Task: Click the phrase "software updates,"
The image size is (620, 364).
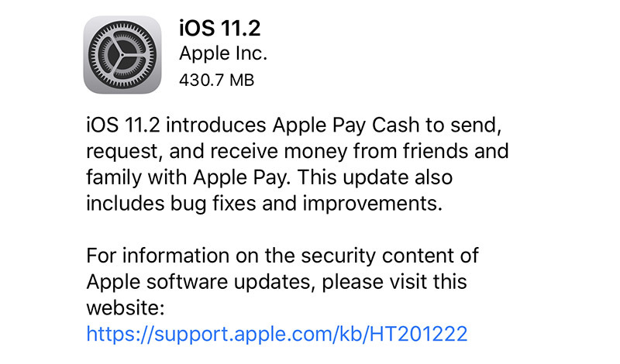Action: point(231,282)
